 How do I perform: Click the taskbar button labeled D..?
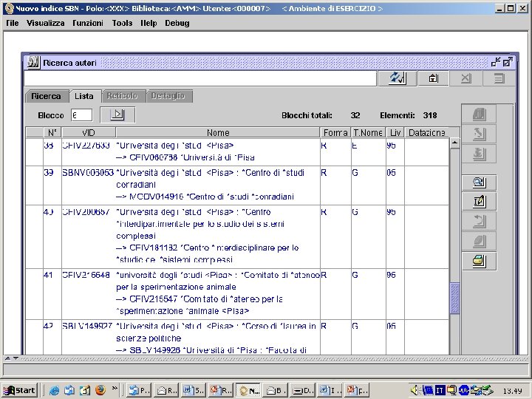pos(303,391)
